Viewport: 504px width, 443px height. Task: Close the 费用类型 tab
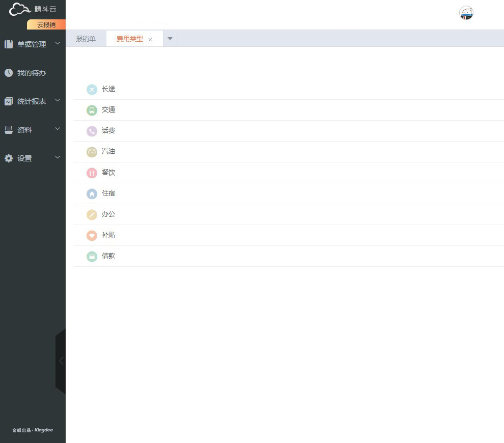150,40
